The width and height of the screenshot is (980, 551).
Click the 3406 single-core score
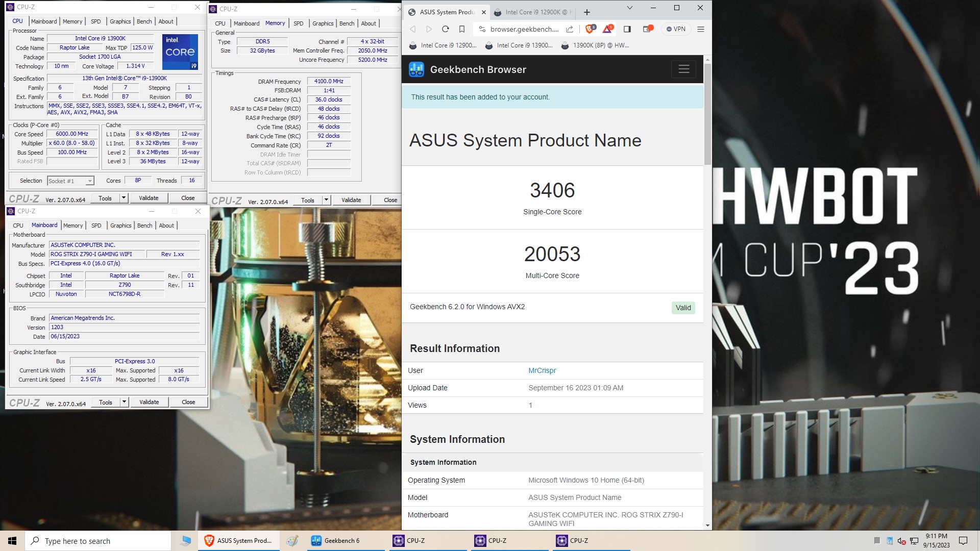(552, 190)
